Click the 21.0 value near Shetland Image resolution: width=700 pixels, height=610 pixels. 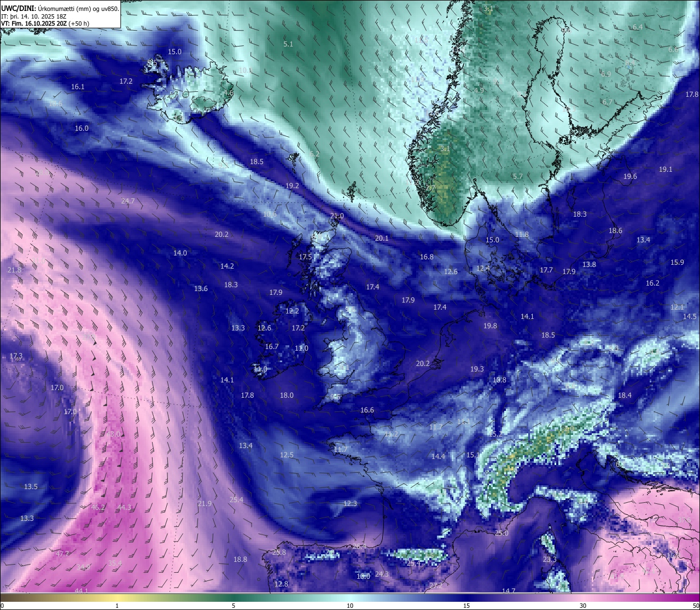(337, 216)
